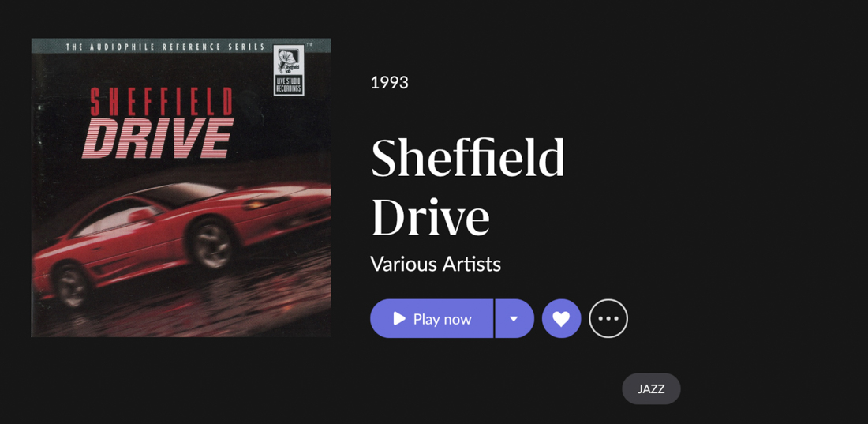Click the red SHEFFIELD lettering on the cover
Viewport: 868px width, 424px height.
click(161, 102)
